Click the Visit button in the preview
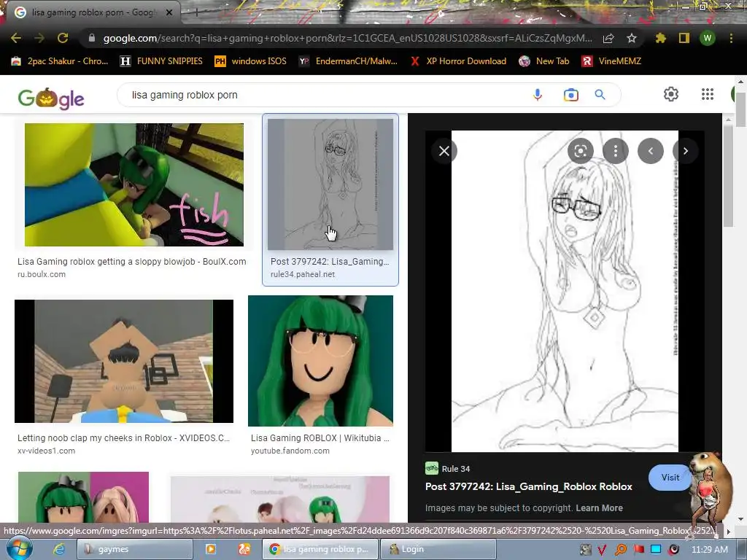The image size is (747, 560). 670,477
